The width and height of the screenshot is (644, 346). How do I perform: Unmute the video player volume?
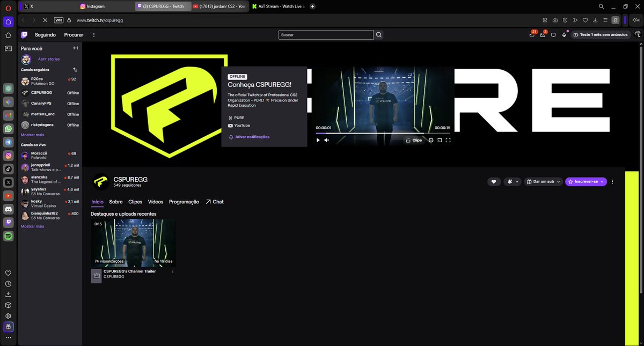coord(327,140)
